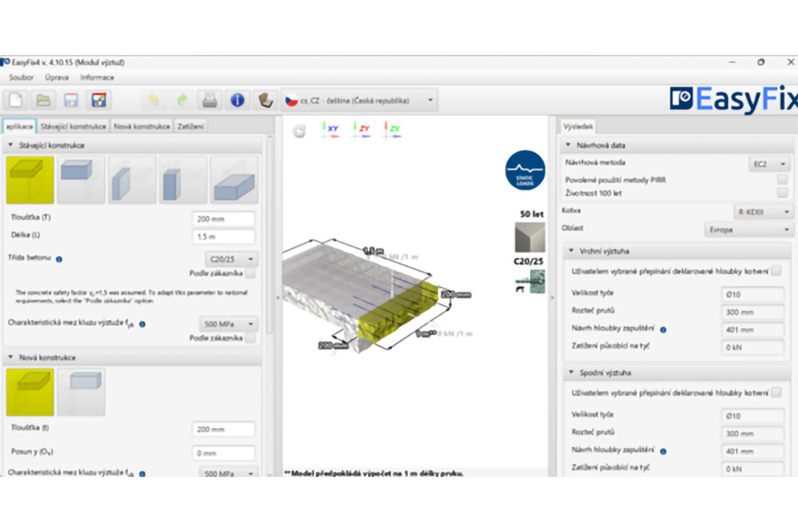Undo the last action with the yellow arrow
798x532 pixels.
pyautogui.click(x=153, y=100)
